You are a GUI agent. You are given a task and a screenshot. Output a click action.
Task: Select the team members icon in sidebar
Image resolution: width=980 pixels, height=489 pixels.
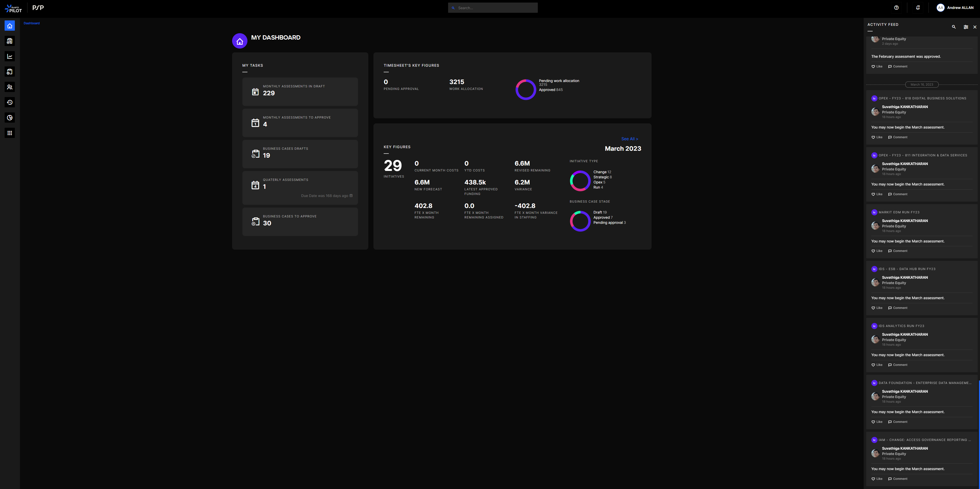pyautogui.click(x=9, y=87)
